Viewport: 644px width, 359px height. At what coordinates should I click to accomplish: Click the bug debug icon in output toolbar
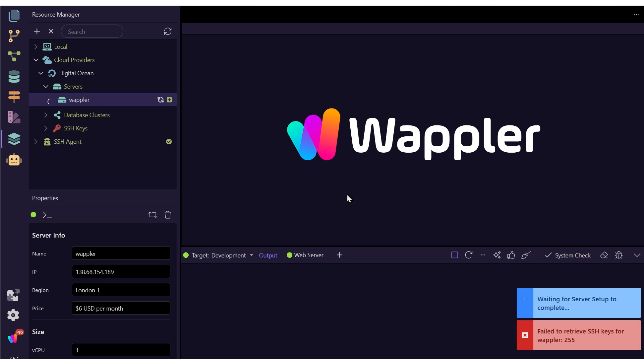tap(618, 255)
